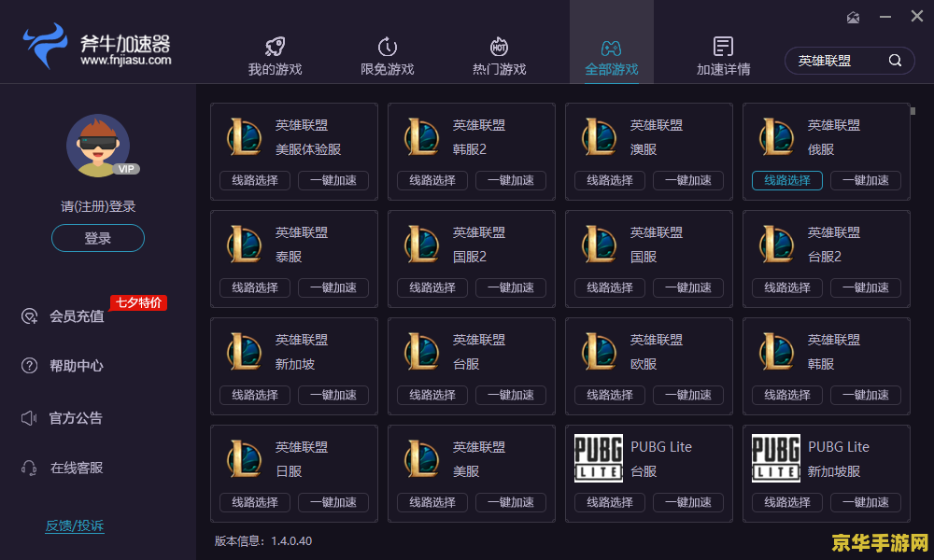Click League icon of 国服2 card
This screenshot has height=560, width=934.
pyautogui.click(x=422, y=244)
